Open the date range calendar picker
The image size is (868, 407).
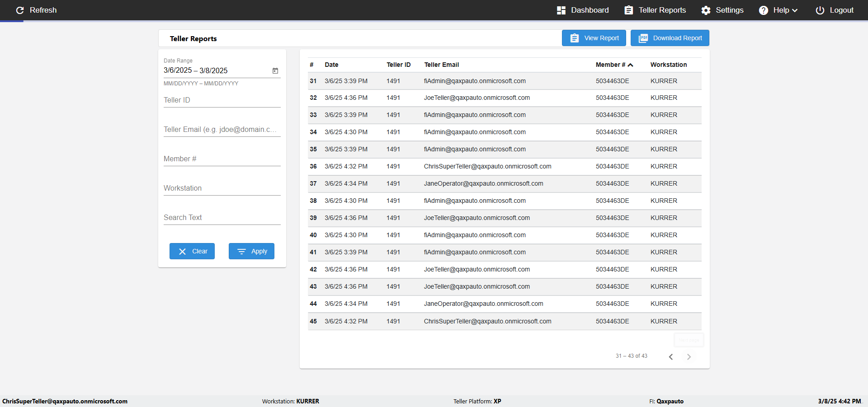[x=275, y=70]
